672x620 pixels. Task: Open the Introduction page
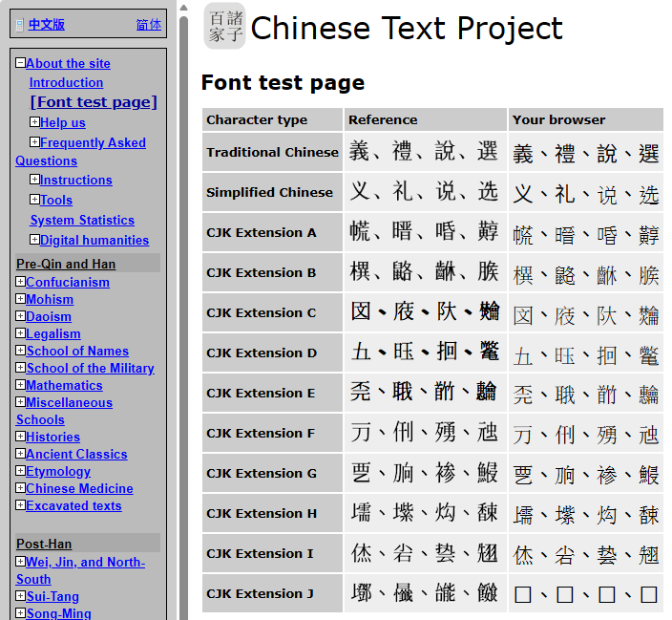tap(67, 82)
